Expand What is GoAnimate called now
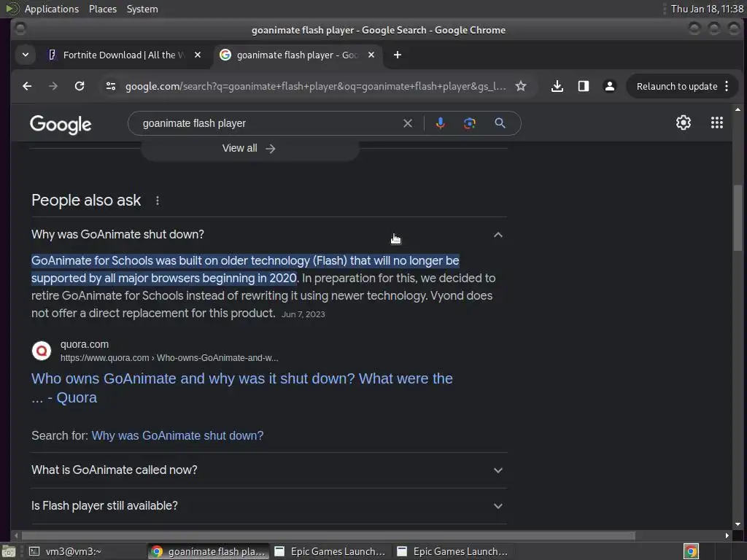This screenshot has width=747, height=560. pyautogui.click(x=269, y=470)
